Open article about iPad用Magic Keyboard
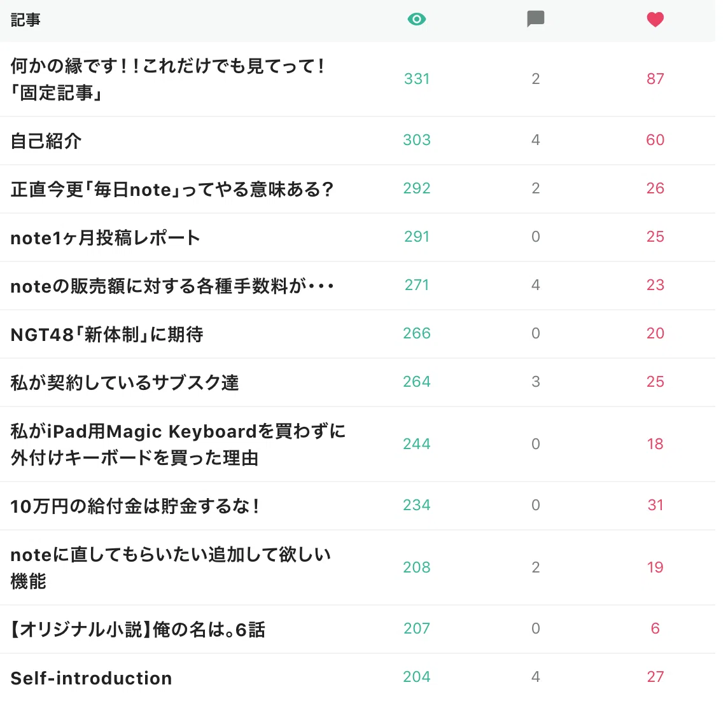Viewport: 728px width, 701px height. tap(178, 444)
